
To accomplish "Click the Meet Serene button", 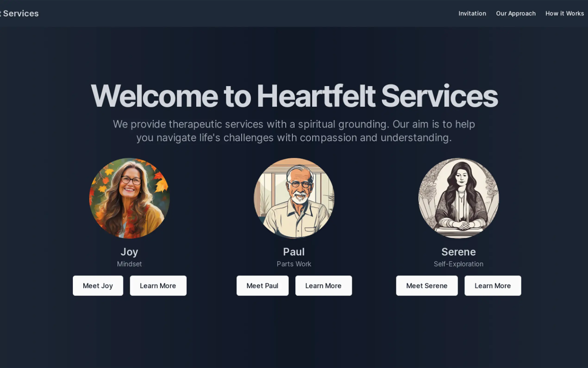I will [427, 286].
